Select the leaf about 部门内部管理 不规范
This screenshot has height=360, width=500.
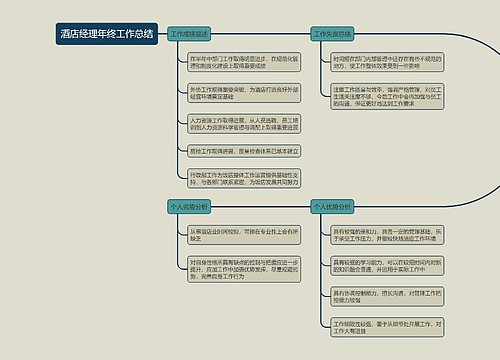click(387, 62)
